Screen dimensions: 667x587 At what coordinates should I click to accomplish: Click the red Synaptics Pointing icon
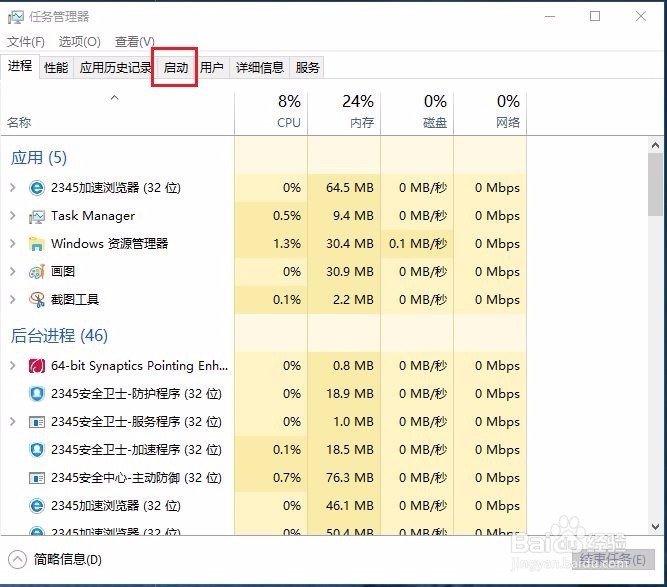37,366
